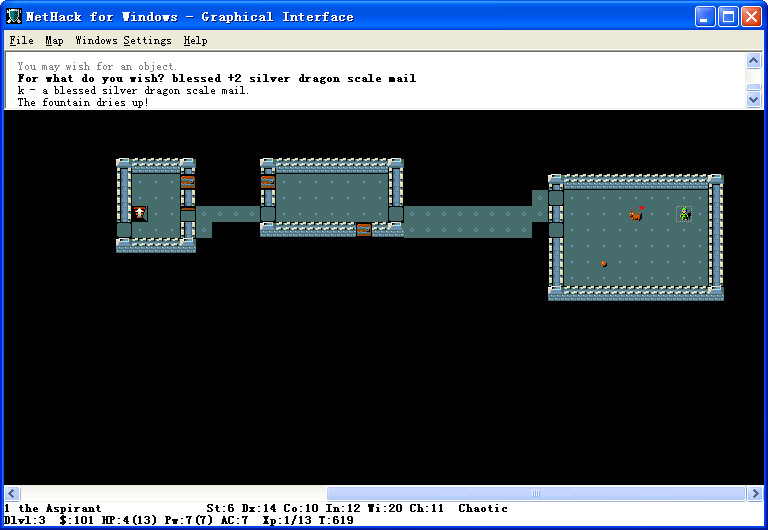768x530 pixels.
Task: Open the Windows Settings menu
Action: (123, 41)
